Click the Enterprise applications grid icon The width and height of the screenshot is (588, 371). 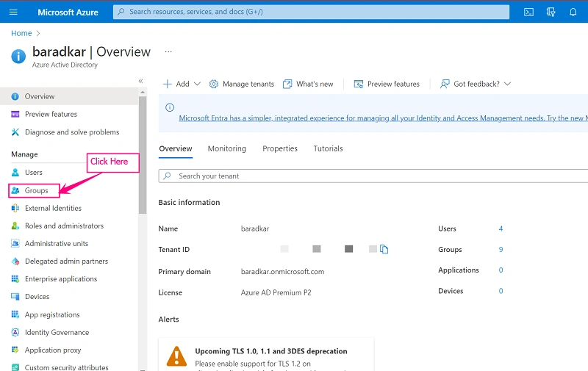(15, 279)
